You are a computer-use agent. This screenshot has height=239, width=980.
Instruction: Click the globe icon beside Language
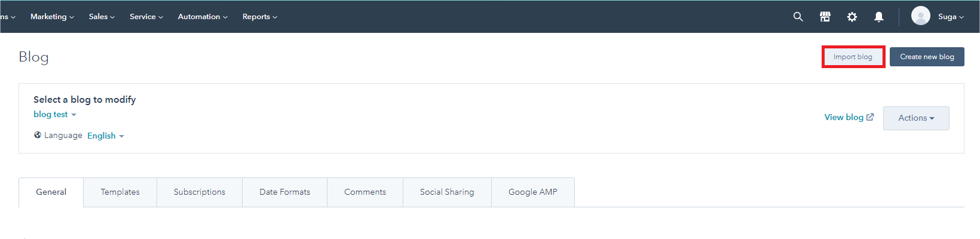coord(38,135)
